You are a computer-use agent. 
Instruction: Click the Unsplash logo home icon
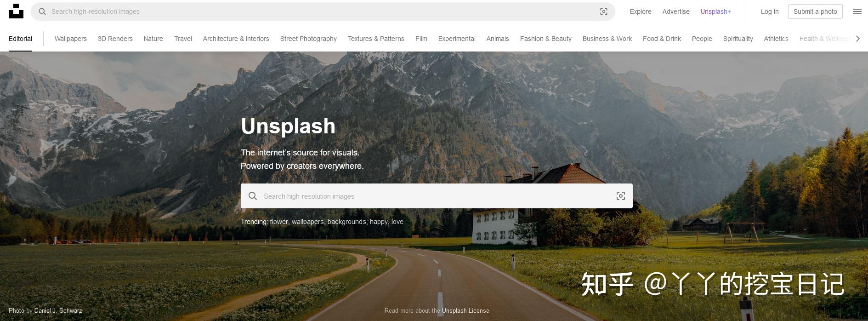16,11
